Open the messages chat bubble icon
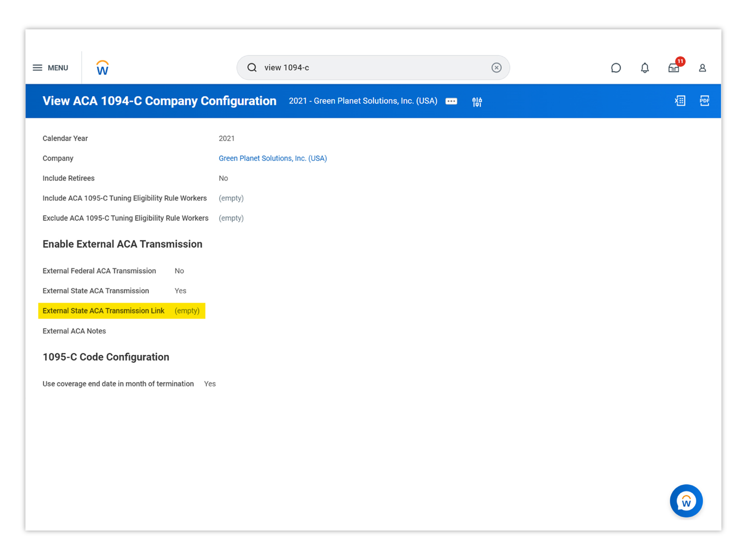The height and width of the screenshot is (560, 747). coord(616,68)
